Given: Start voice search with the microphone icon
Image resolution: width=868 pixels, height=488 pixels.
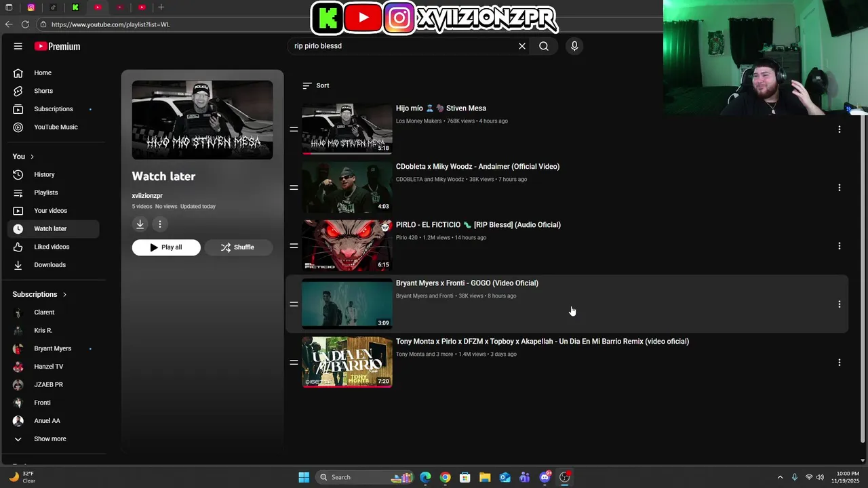Looking at the screenshot, I should tap(574, 46).
